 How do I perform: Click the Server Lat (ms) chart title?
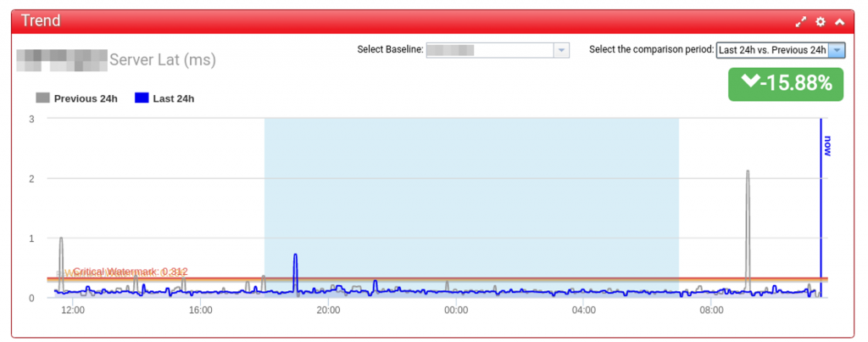pos(163,60)
